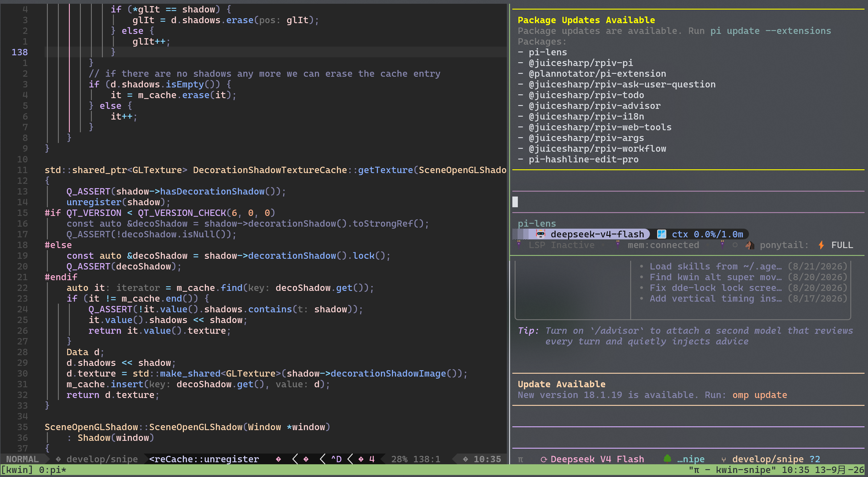Click the blue grid icon beside ctx
868x477 pixels.
pos(662,234)
